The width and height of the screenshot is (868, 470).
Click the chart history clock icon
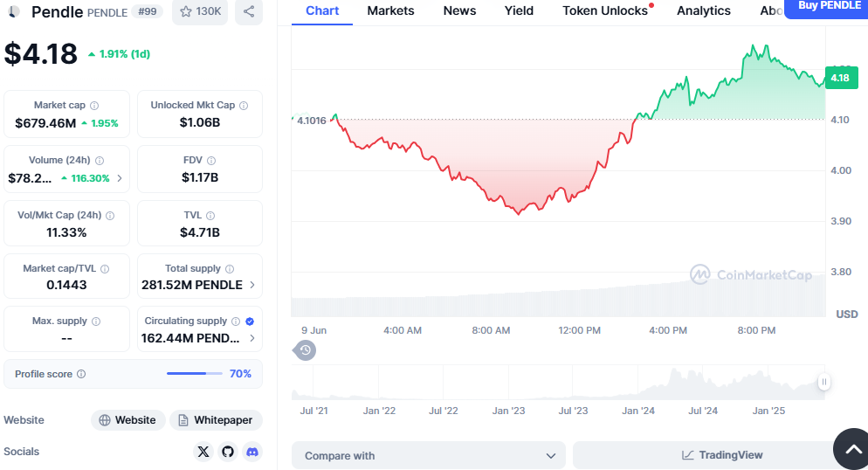point(305,350)
